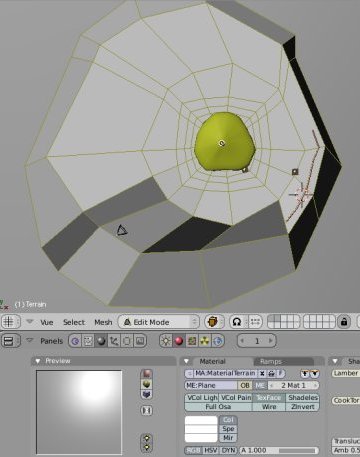
Task: Open the Radiosity buttons icon
Action: (x=205, y=341)
